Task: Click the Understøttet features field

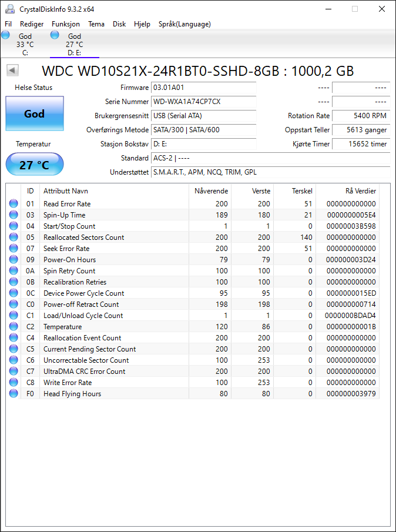Action: 270,172
